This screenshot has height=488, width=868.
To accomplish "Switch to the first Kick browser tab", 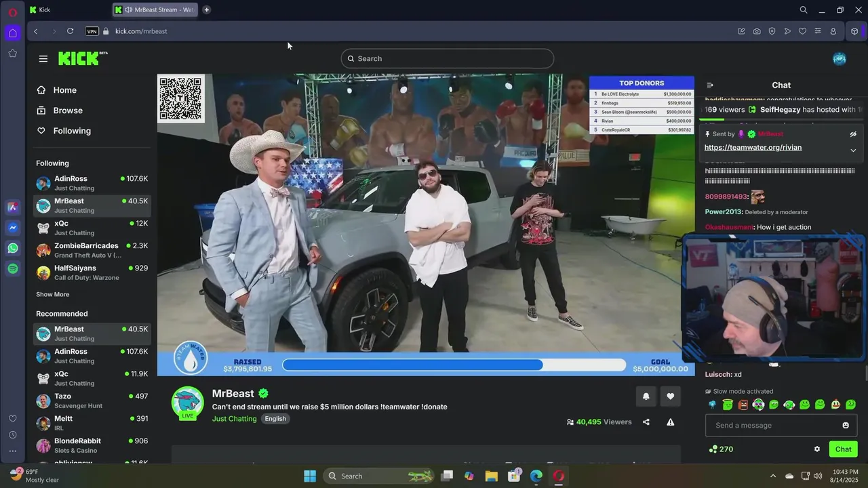I will (68, 9).
